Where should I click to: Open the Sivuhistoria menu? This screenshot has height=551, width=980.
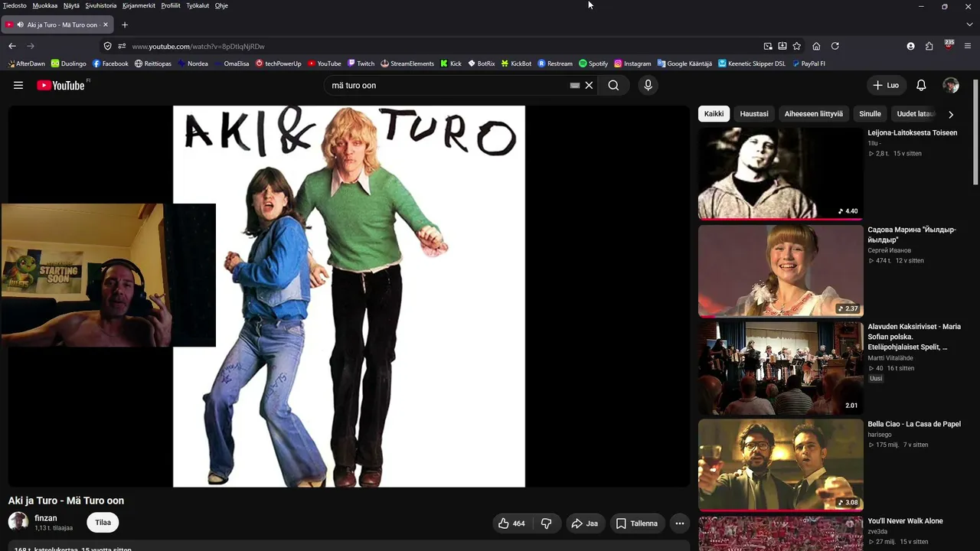pyautogui.click(x=101, y=5)
